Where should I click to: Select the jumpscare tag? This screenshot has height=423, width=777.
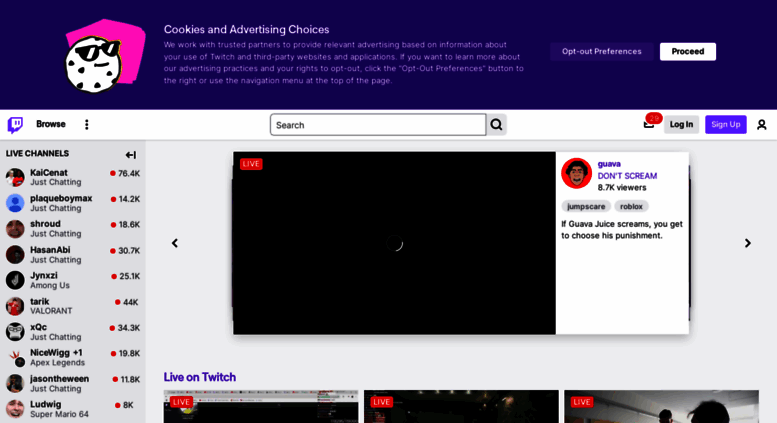pyautogui.click(x=586, y=207)
